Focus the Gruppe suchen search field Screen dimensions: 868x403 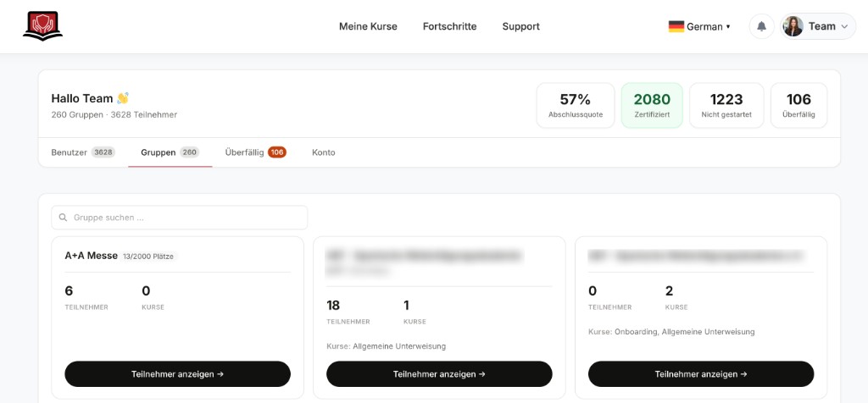pos(180,218)
